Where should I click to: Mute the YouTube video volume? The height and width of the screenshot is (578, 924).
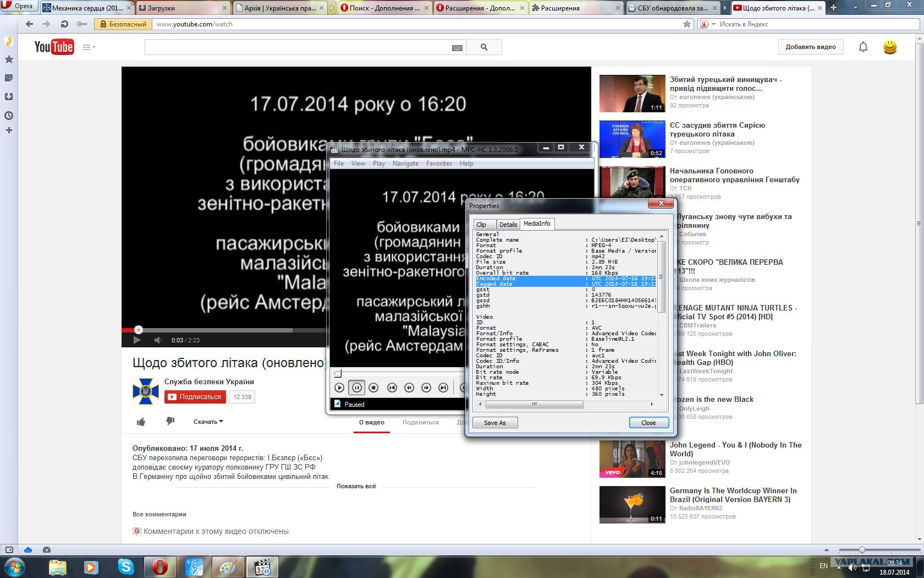tap(158, 340)
